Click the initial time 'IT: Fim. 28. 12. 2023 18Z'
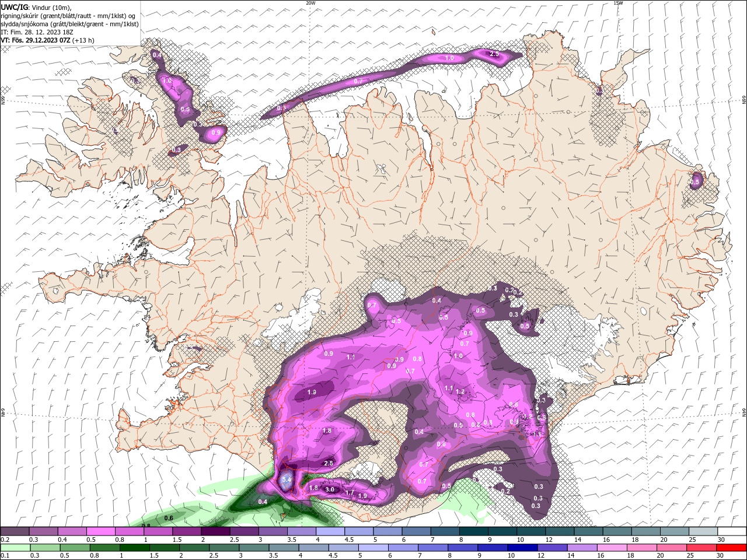747x560 pixels. click(37, 32)
